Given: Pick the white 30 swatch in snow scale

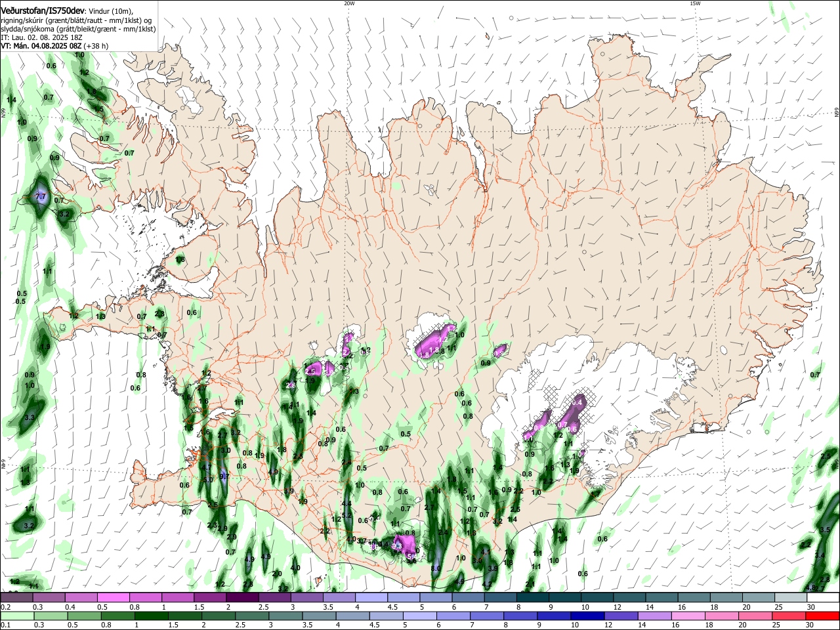Looking at the screenshot, I should [x=822, y=598].
